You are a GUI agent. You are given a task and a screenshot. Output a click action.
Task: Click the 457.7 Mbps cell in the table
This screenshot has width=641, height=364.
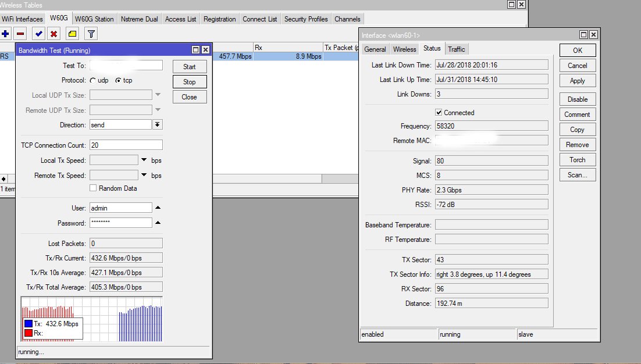[x=233, y=56]
